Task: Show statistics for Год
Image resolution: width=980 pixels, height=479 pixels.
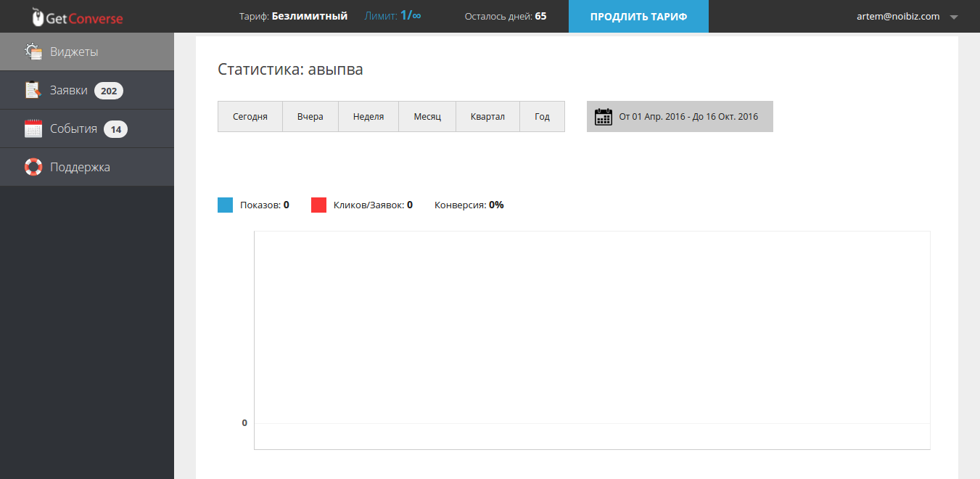Action: click(x=542, y=116)
